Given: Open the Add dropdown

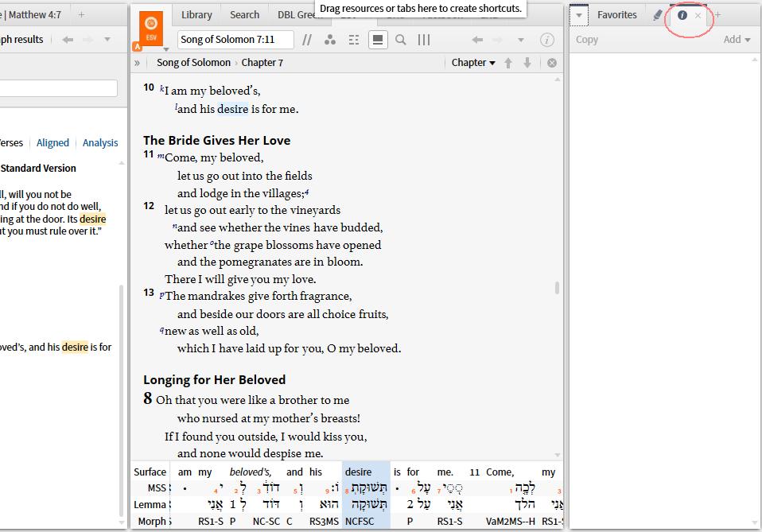Looking at the screenshot, I should coord(737,39).
